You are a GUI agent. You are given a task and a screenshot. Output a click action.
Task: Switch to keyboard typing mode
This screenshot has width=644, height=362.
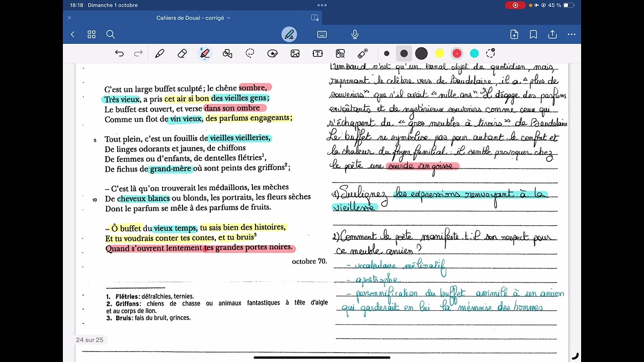(322, 34)
